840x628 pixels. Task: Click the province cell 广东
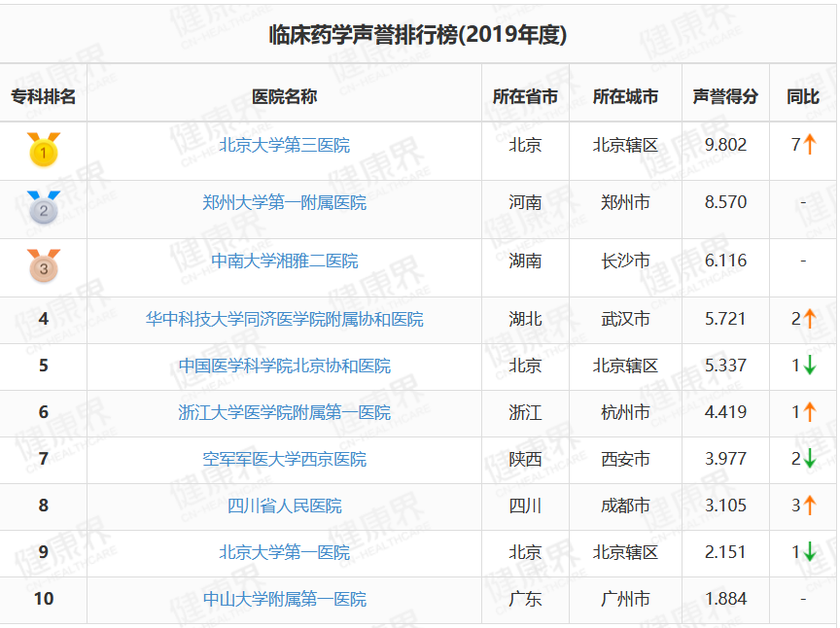pos(525,599)
